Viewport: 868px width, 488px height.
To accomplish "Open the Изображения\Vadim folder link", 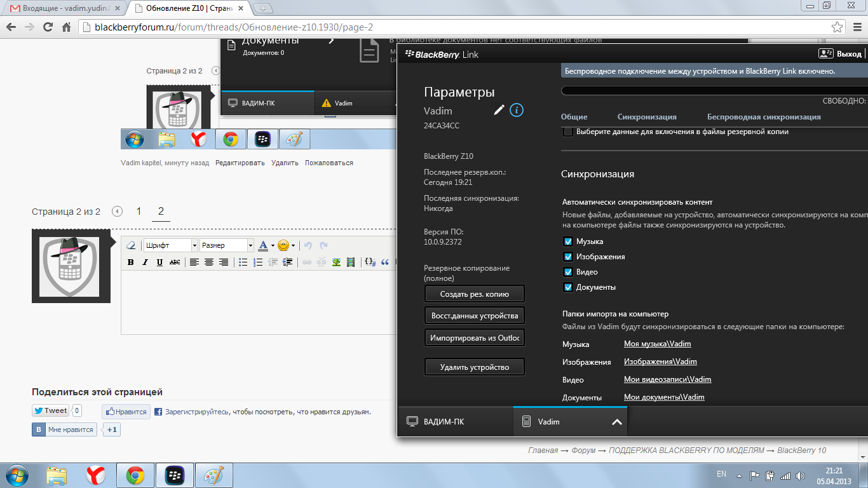I will click(660, 362).
